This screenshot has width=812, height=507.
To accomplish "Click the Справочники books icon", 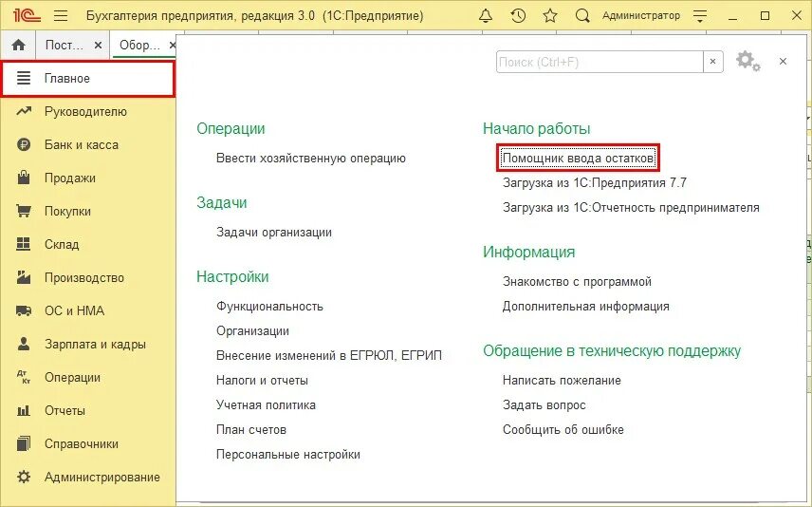I will click(x=24, y=443).
